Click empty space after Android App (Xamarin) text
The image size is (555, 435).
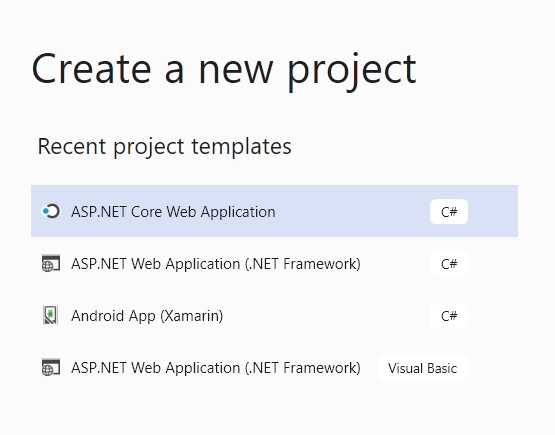pos(326,315)
